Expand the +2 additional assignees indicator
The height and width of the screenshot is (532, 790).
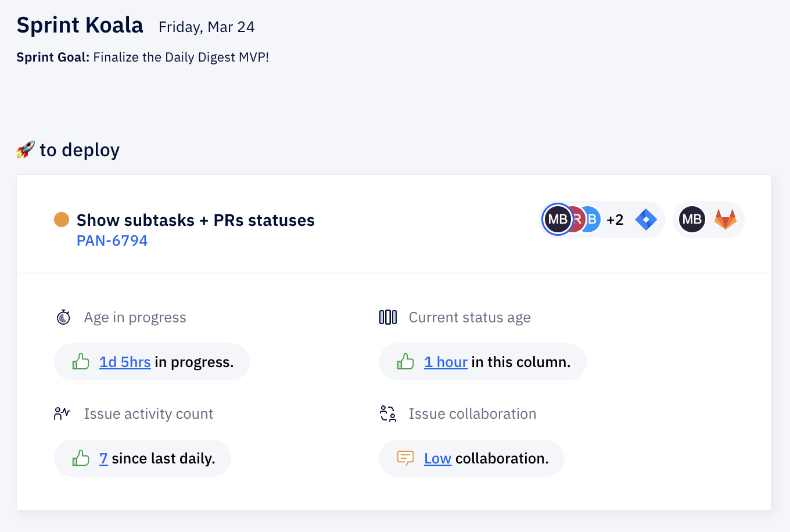tap(615, 220)
